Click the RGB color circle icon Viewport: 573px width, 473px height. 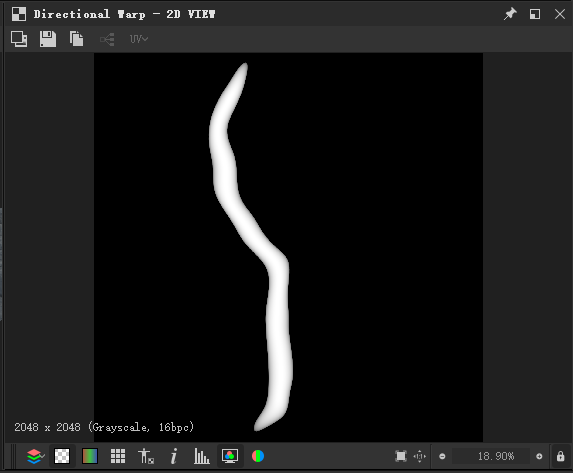pos(258,456)
